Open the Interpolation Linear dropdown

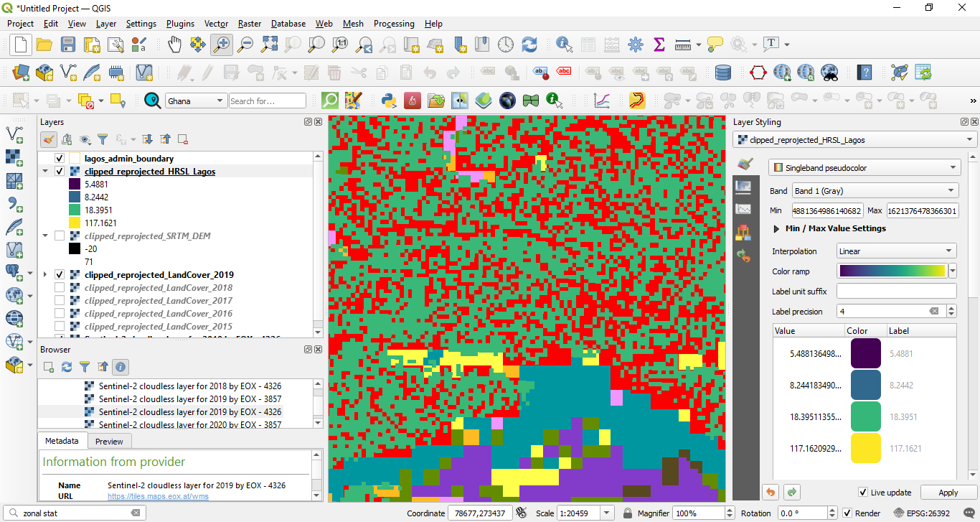click(x=897, y=251)
